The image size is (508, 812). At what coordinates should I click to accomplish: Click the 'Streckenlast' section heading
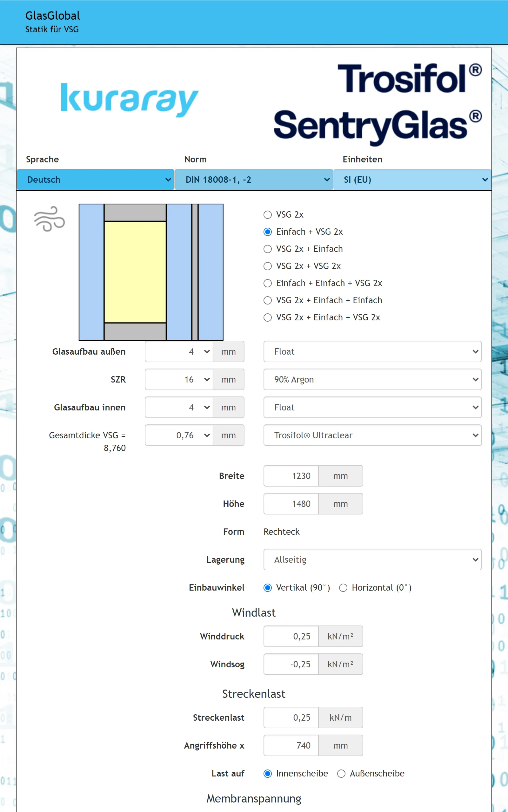254,694
